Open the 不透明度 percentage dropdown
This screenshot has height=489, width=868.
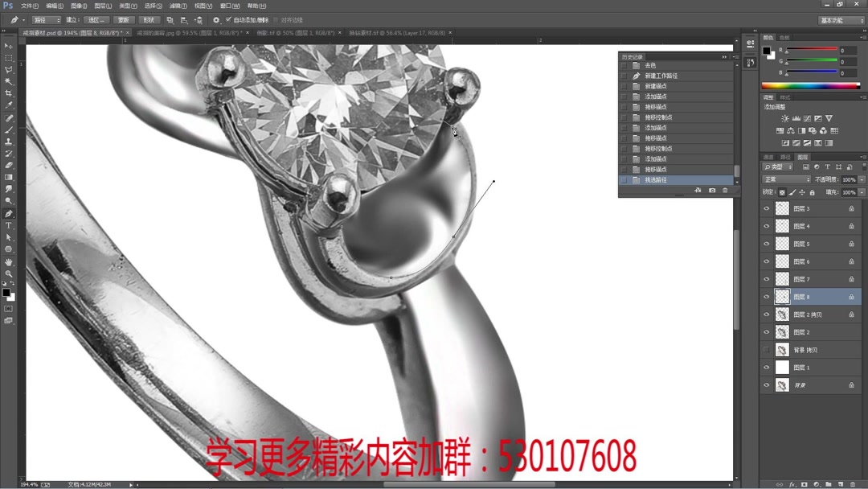861,179
